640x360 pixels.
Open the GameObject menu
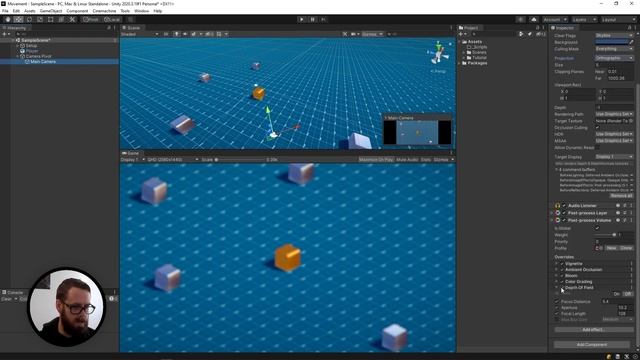51,11
